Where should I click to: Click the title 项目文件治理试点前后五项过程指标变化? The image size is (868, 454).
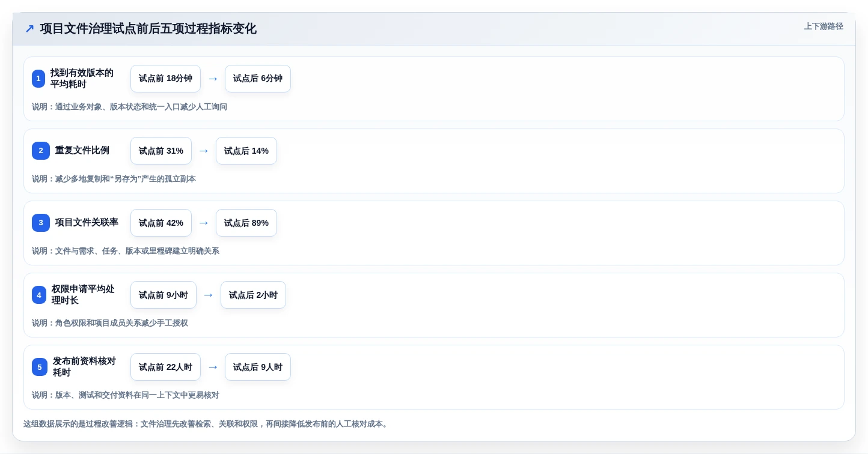coord(148,29)
